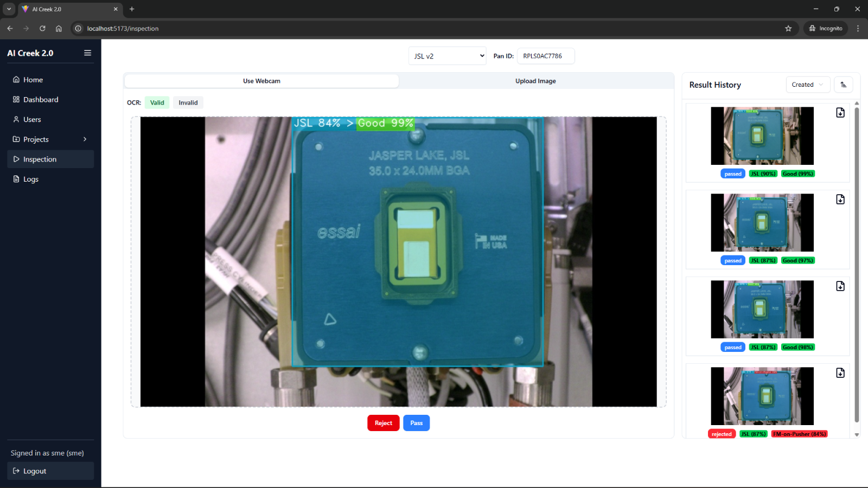Open the first result thumbnail, JSL (90%)
This screenshot has height=488, width=868.
[762, 136]
